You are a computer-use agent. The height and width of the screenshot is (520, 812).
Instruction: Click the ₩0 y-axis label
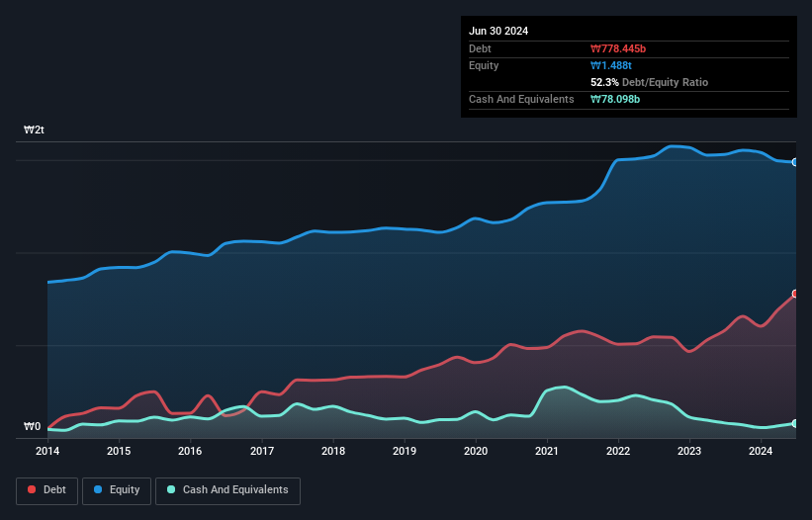(32, 426)
